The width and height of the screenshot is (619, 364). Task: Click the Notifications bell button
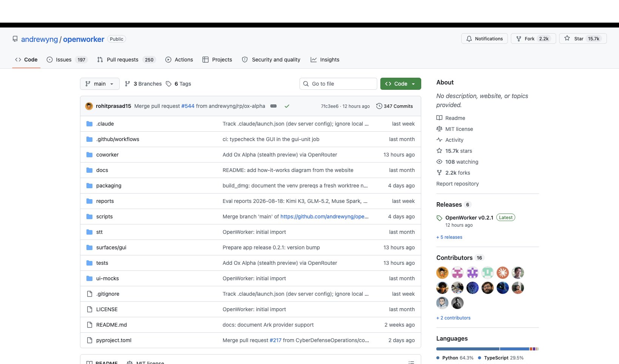tap(485, 38)
